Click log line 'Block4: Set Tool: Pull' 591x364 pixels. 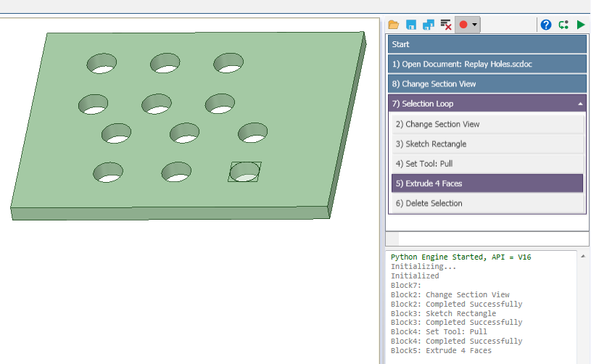tap(439, 332)
